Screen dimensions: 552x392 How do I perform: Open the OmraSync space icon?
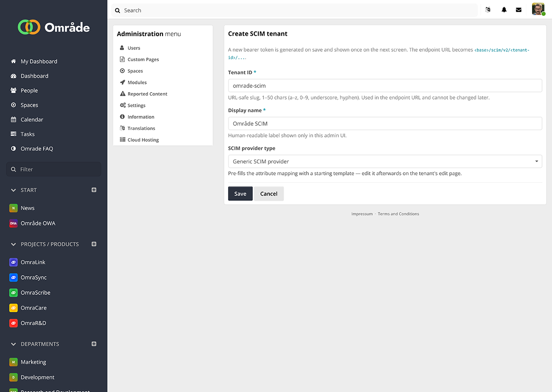click(13, 277)
